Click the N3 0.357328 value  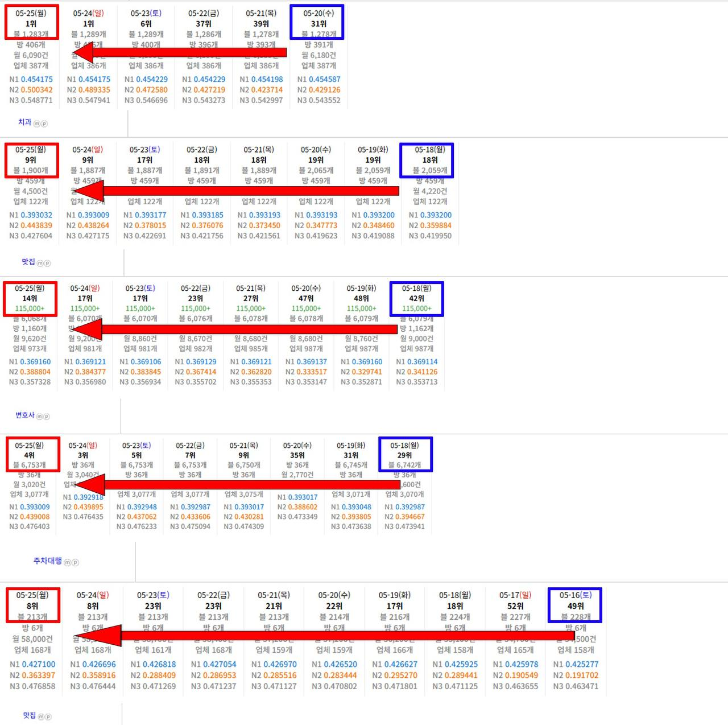[x=30, y=382]
